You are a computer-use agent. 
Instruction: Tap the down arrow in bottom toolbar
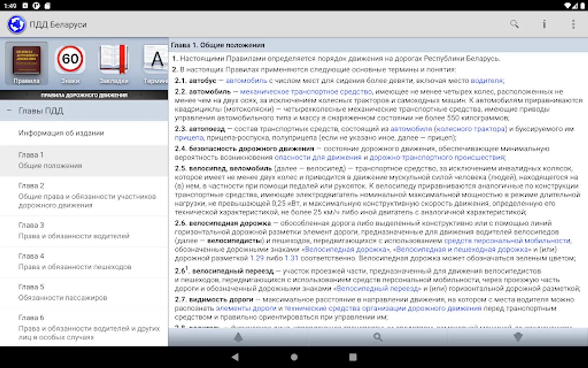518,337
